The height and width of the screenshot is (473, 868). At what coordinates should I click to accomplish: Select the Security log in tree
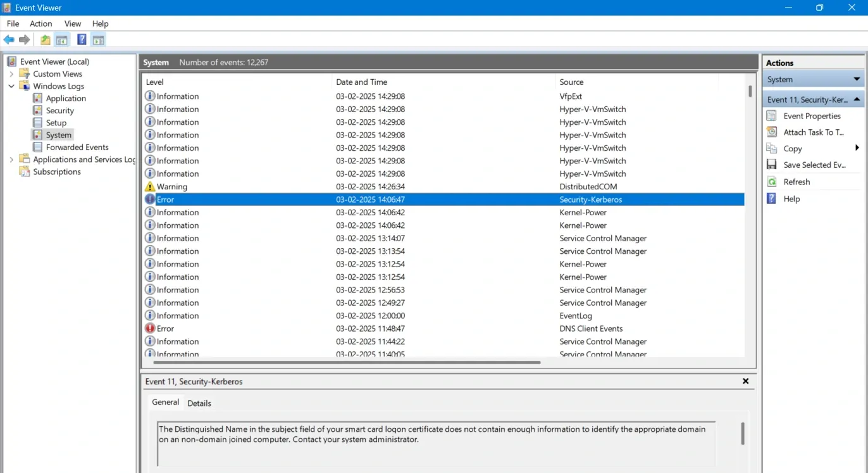60,111
